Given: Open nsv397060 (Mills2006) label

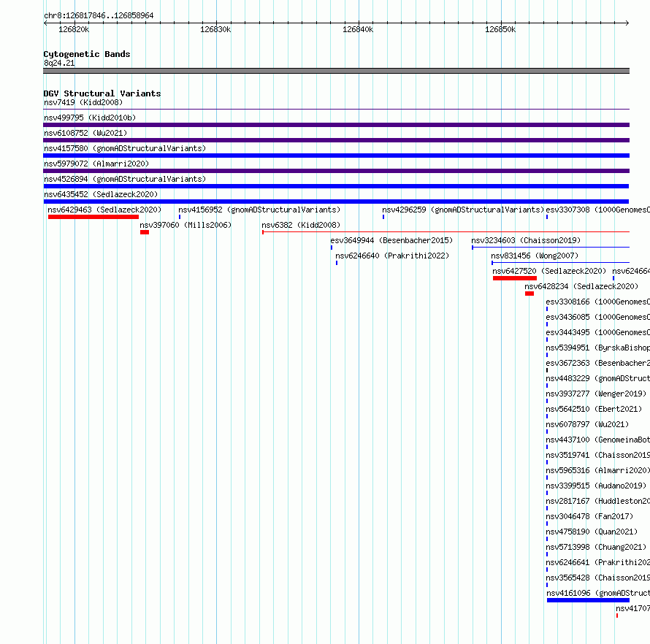Looking at the screenshot, I should pos(186,225).
